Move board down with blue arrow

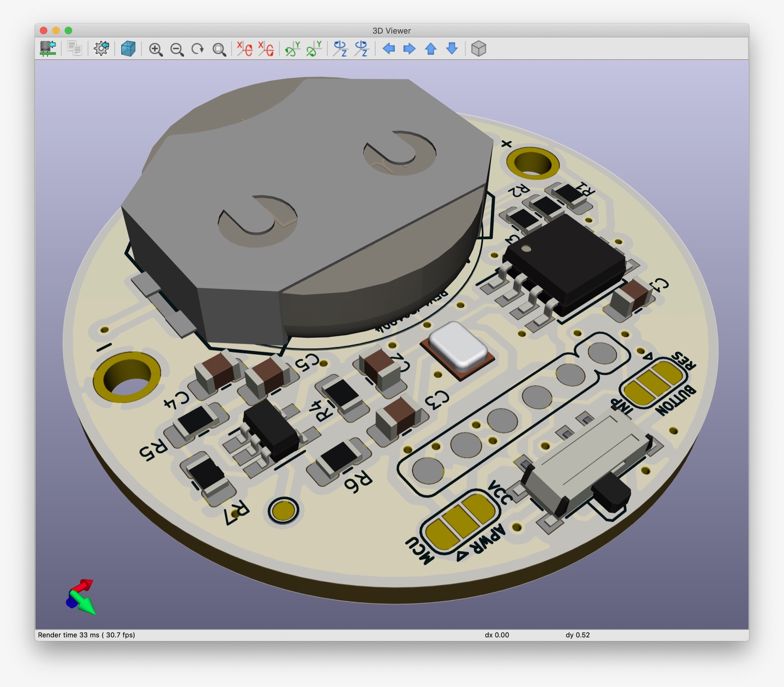click(452, 49)
